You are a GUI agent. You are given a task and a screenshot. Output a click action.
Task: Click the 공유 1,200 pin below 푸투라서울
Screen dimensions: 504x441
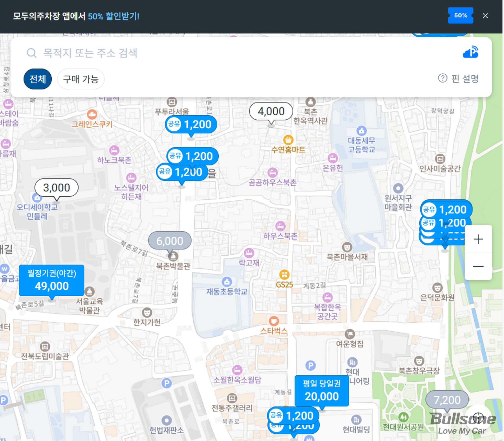click(x=191, y=124)
